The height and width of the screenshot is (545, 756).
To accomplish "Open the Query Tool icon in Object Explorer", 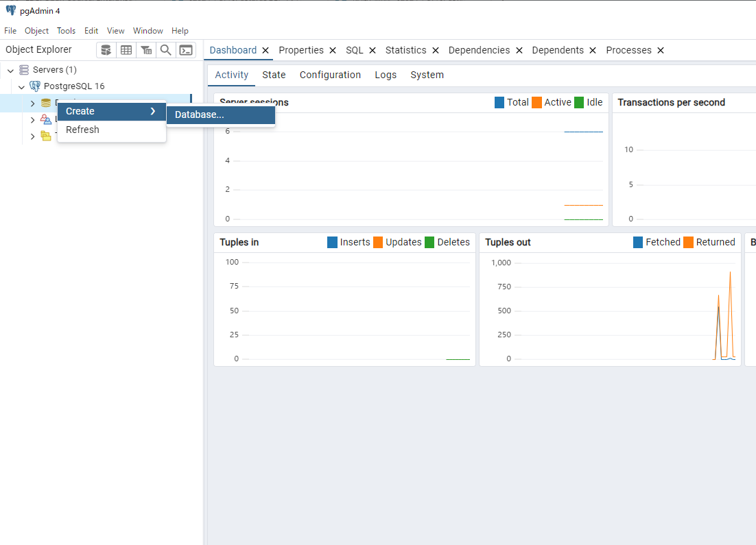I will pos(106,50).
